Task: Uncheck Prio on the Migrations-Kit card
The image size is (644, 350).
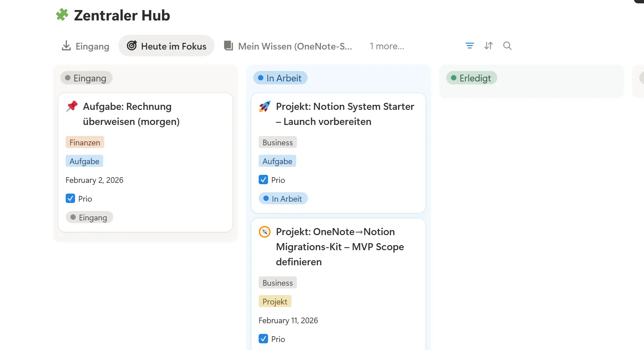Action: (263, 339)
